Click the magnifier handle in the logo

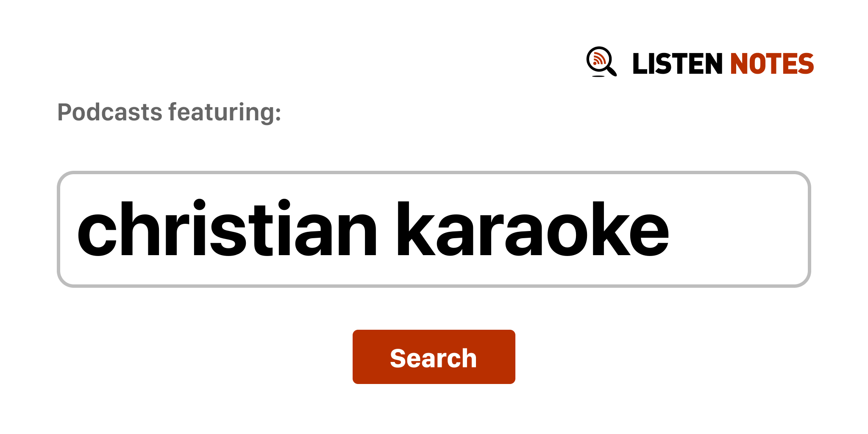point(612,71)
